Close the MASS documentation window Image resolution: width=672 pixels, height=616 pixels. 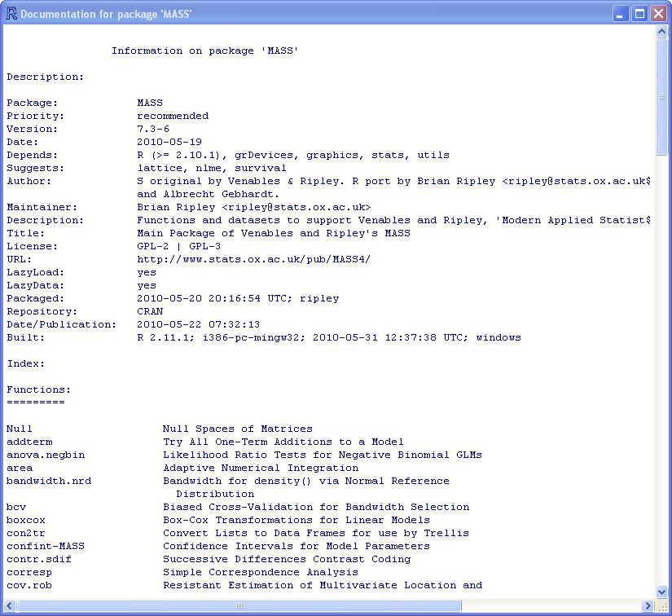pos(659,14)
